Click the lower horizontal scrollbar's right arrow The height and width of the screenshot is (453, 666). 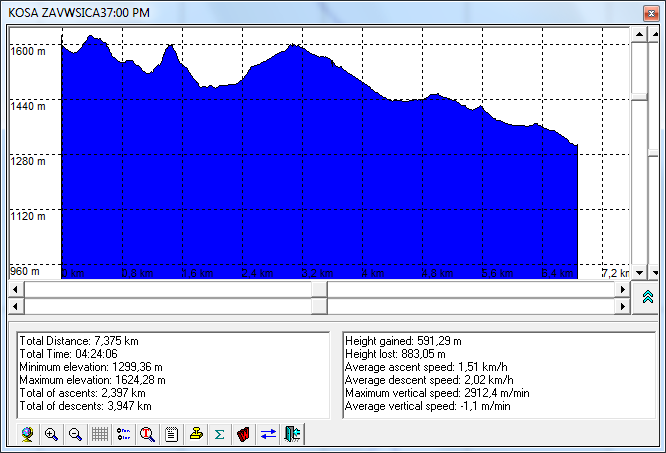tap(622, 305)
